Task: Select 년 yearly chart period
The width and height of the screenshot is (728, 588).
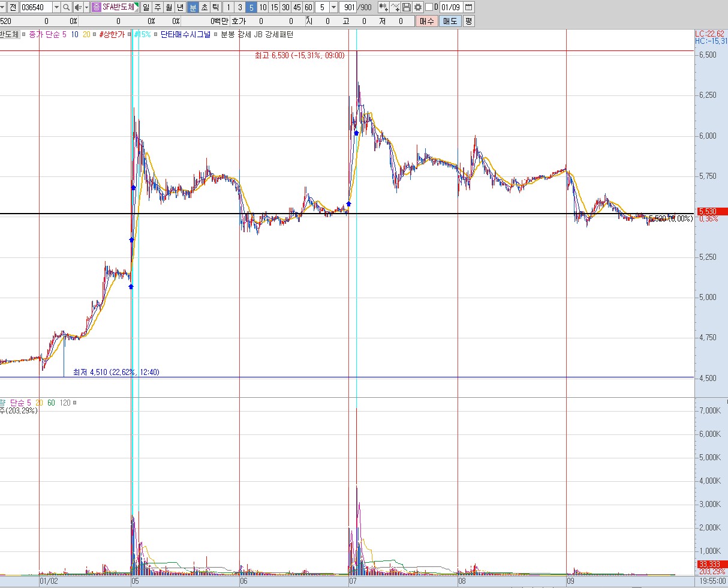Action: point(181,7)
